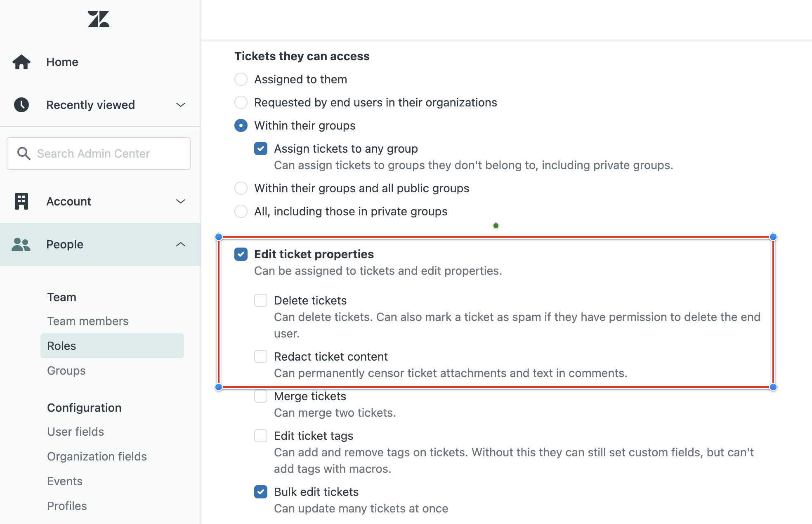Open Organization fields configuration link
This screenshot has width=812, height=524.
pyautogui.click(x=97, y=456)
